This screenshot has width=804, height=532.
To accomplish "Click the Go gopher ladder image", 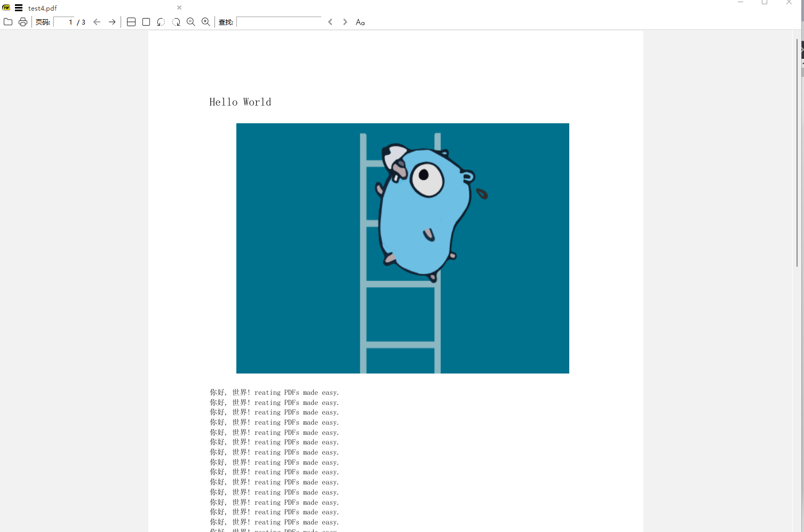I will pos(403,248).
